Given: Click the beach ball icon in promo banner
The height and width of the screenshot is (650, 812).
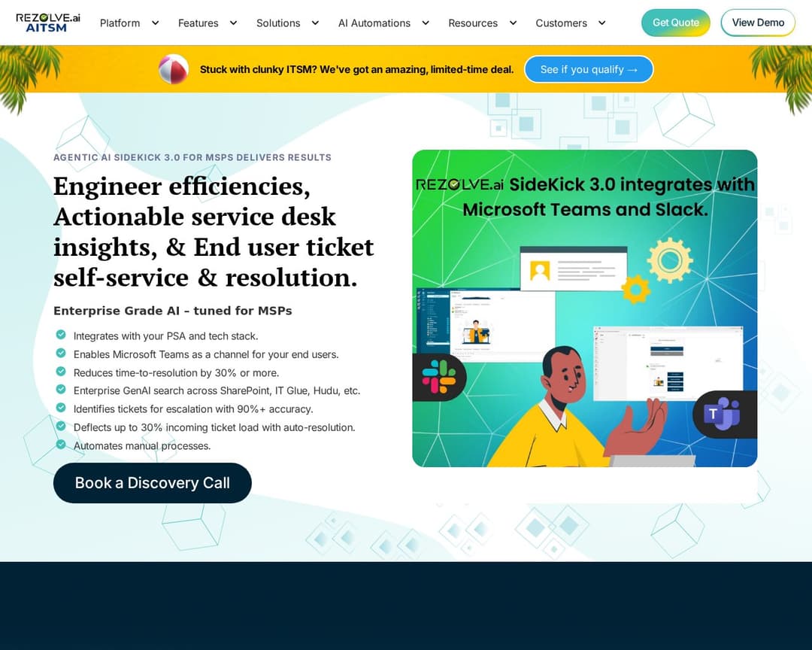Looking at the screenshot, I should click(x=174, y=69).
